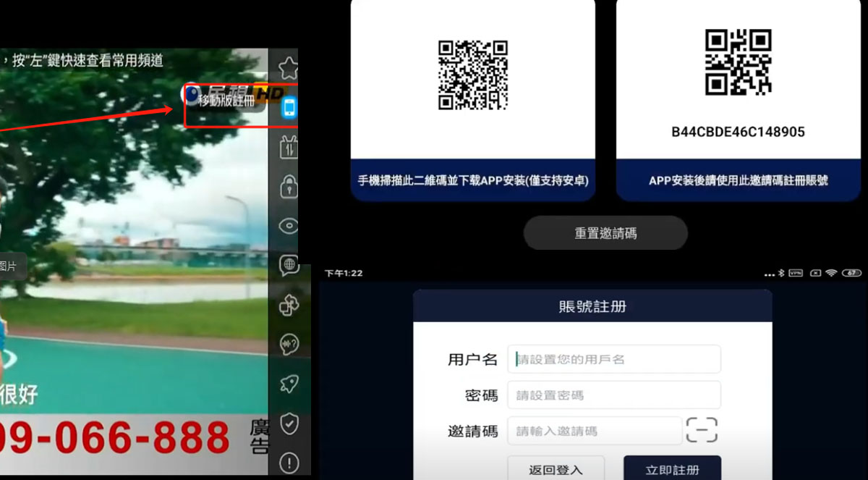Click the exclamation info circle icon
Screen dimensions: 868x480
tap(289, 462)
